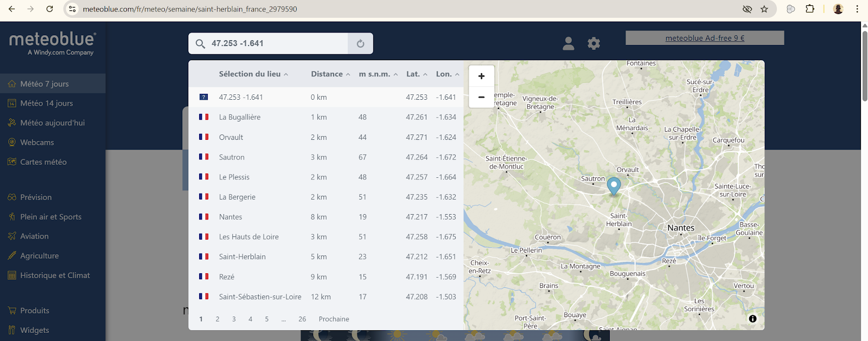Viewport: 868px width, 341px height.
Task: Select Rezé from the location list
Action: click(x=326, y=276)
